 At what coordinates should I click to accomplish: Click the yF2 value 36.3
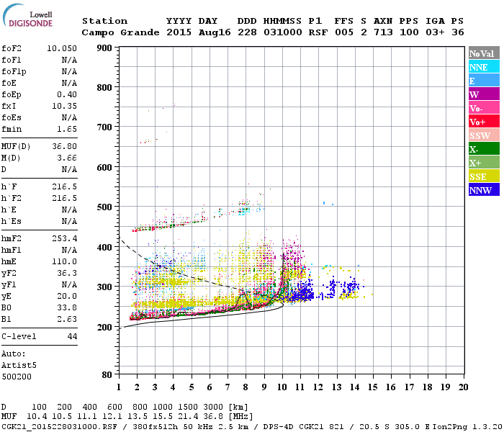67,273
